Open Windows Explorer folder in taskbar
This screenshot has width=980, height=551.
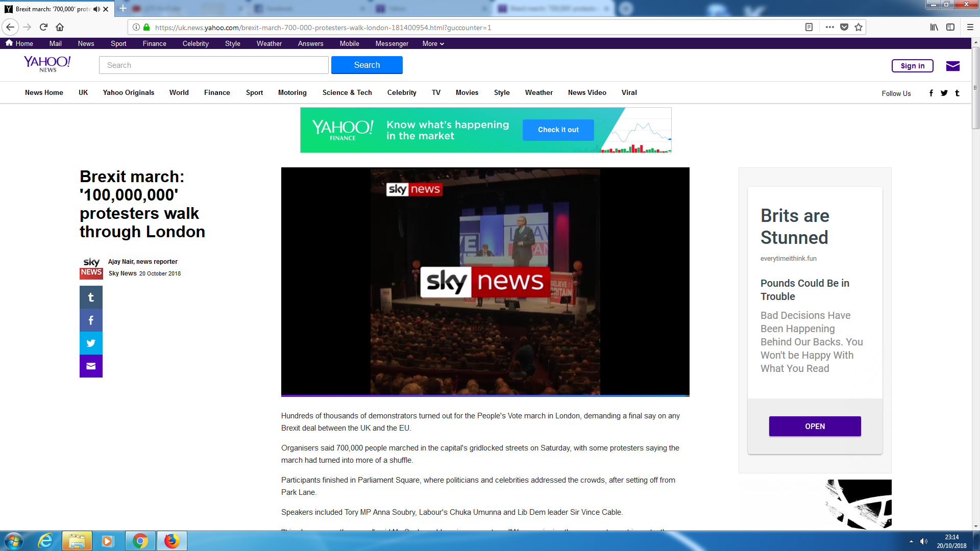click(x=77, y=541)
